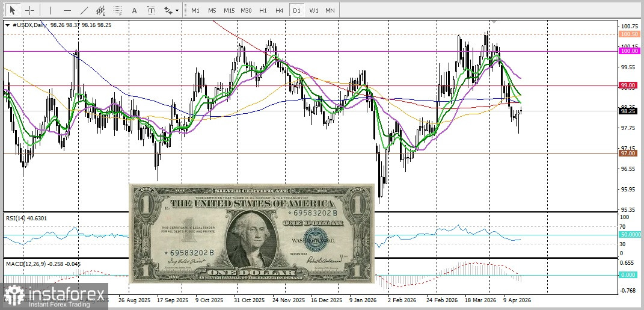Switch chart to M5 timeframe
644x310 pixels.
coord(212,10)
